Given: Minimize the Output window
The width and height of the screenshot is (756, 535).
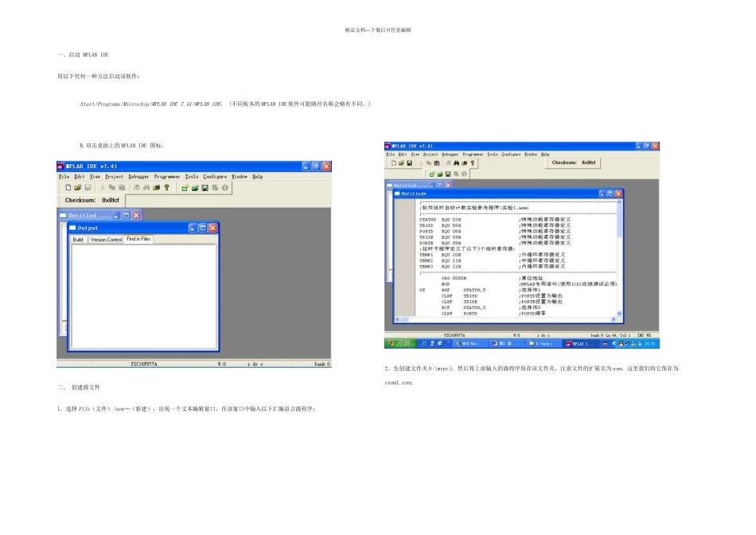Looking at the screenshot, I should (193, 228).
